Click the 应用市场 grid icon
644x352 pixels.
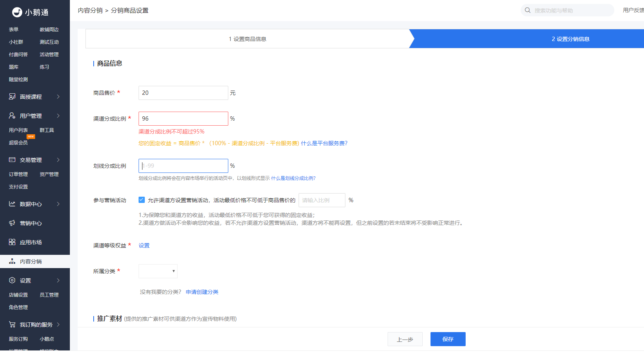[12, 242]
